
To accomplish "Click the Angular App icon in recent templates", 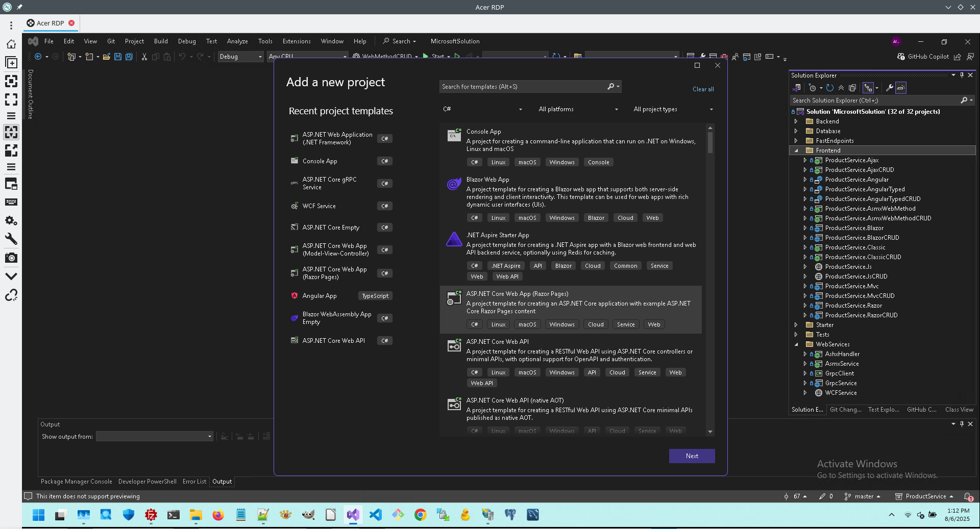I will click(x=295, y=295).
